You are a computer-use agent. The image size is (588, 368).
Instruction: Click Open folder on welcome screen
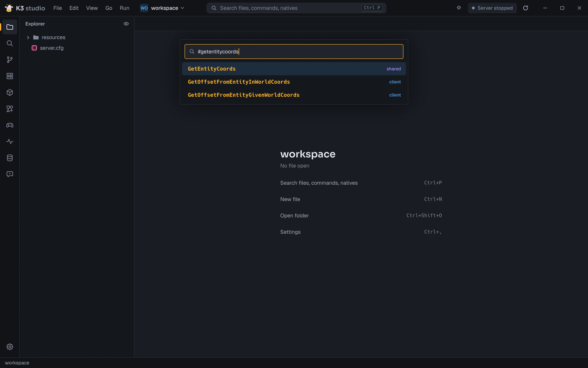pos(361,215)
